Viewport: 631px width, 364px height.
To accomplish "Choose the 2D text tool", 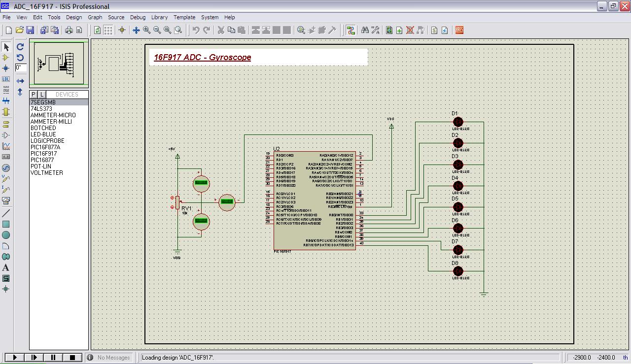I will pos(6,267).
